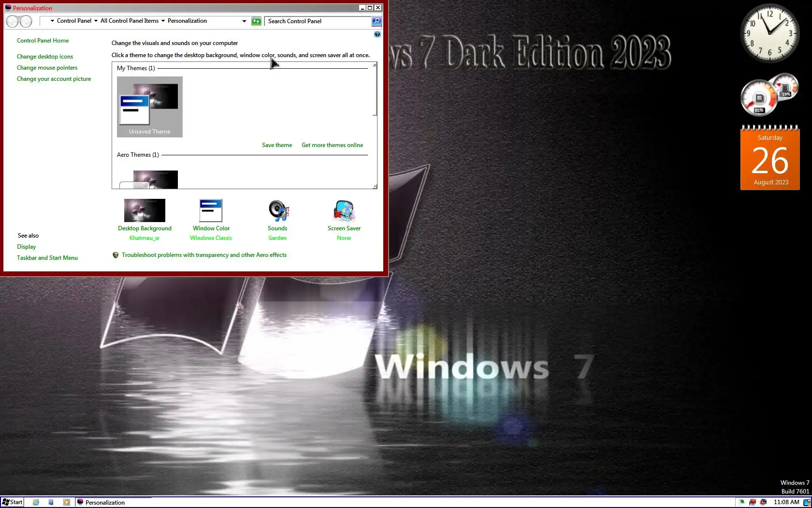
Task: Click the green system tray icon
Action: (742, 502)
